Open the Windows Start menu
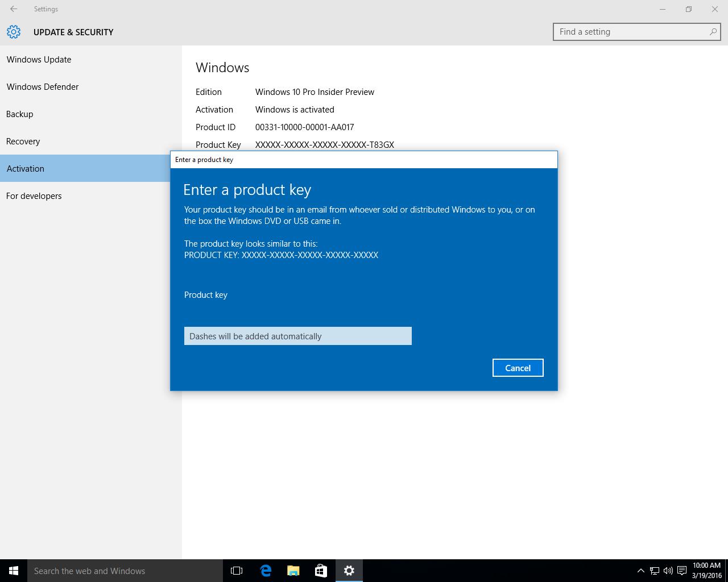The width and height of the screenshot is (728, 582). tap(14, 571)
